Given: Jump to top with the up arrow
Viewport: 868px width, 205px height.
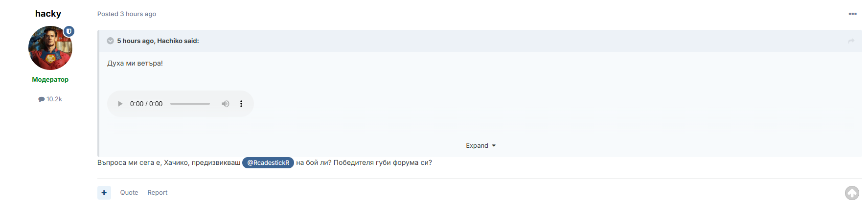Looking at the screenshot, I should pos(852,193).
